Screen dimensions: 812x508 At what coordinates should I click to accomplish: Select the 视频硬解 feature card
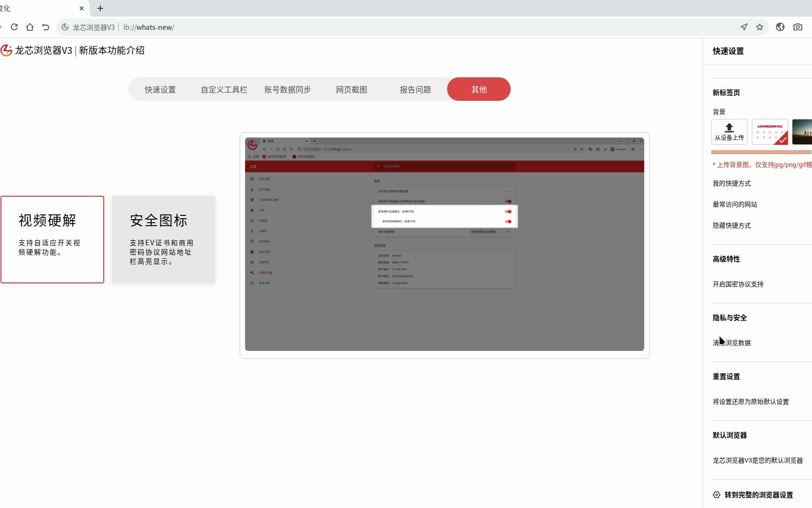[52, 239]
